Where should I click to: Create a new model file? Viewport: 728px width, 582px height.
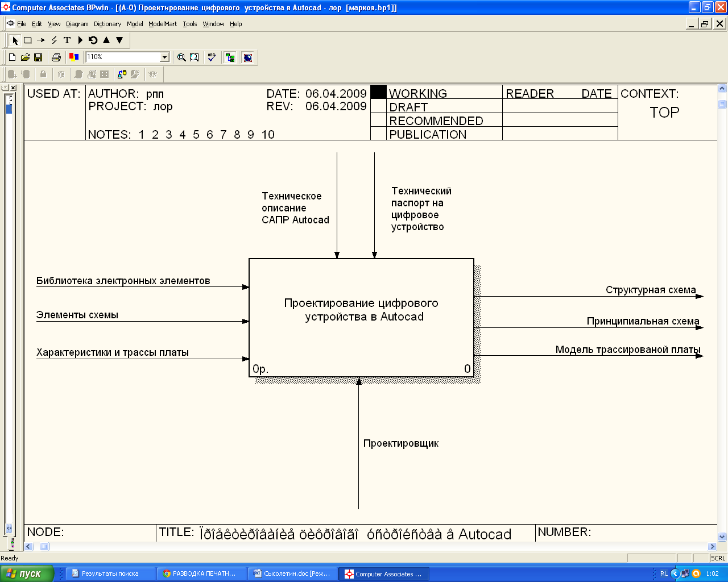pyautogui.click(x=12, y=57)
